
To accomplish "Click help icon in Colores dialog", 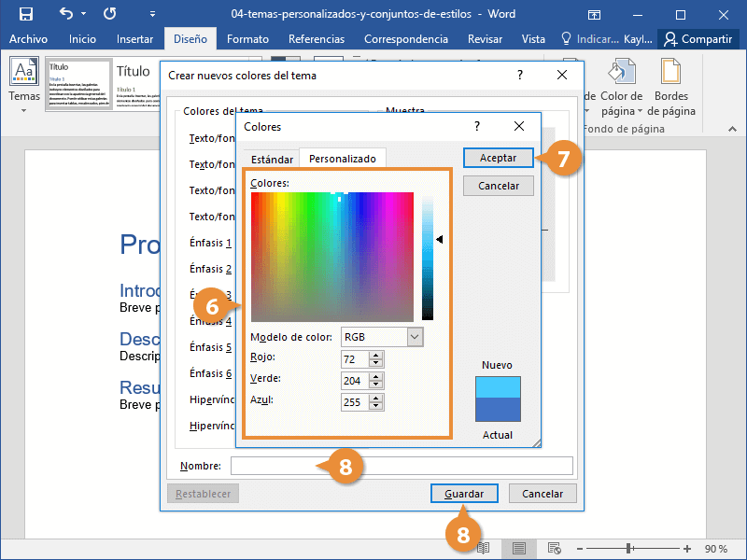I will [x=477, y=126].
